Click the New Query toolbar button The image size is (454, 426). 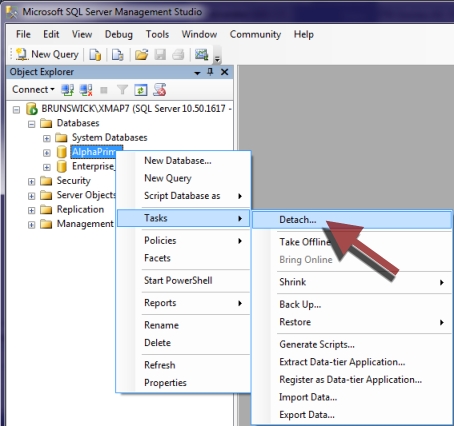(47, 54)
